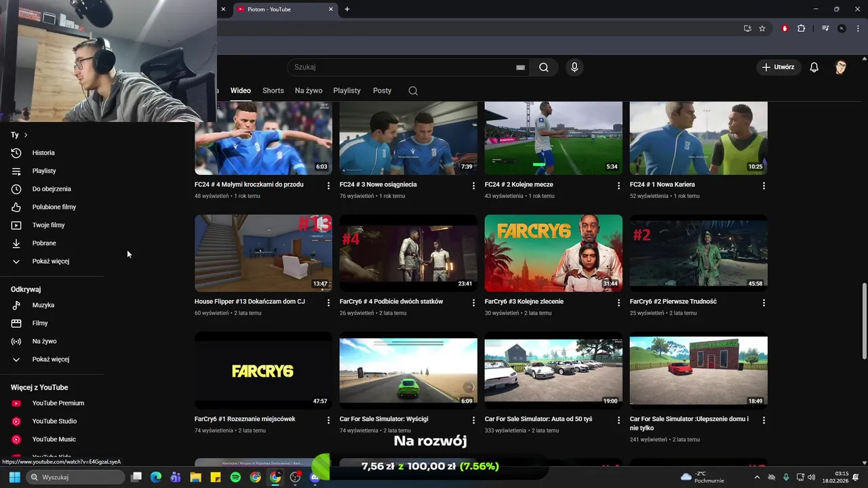868x488 pixels.
Task: Open YouTube Music from sidebar
Action: click(54, 439)
